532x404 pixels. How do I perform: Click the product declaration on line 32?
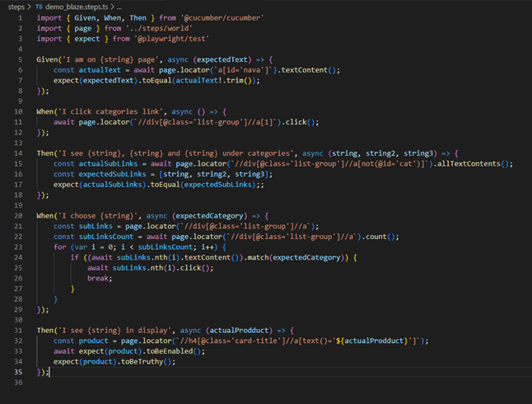[93, 341]
